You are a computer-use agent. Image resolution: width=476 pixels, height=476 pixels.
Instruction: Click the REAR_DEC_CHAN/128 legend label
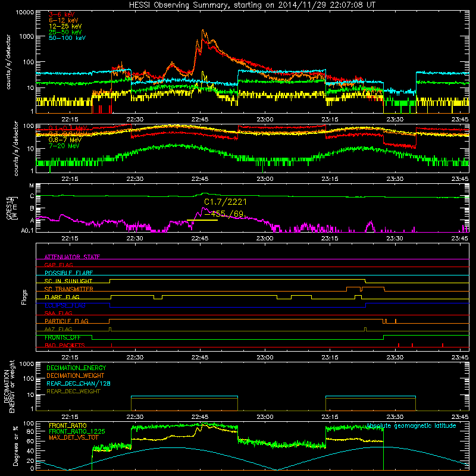pyautogui.click(x=79, y=383)
